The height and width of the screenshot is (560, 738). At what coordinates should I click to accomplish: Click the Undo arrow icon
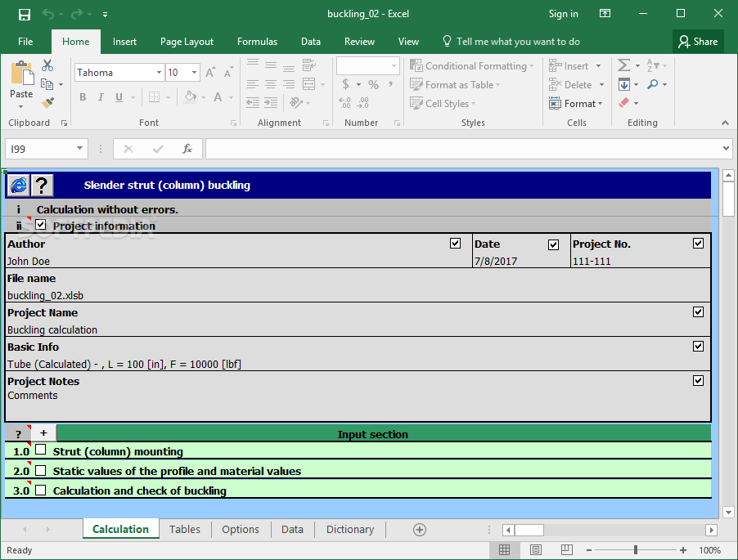[48, 14]
